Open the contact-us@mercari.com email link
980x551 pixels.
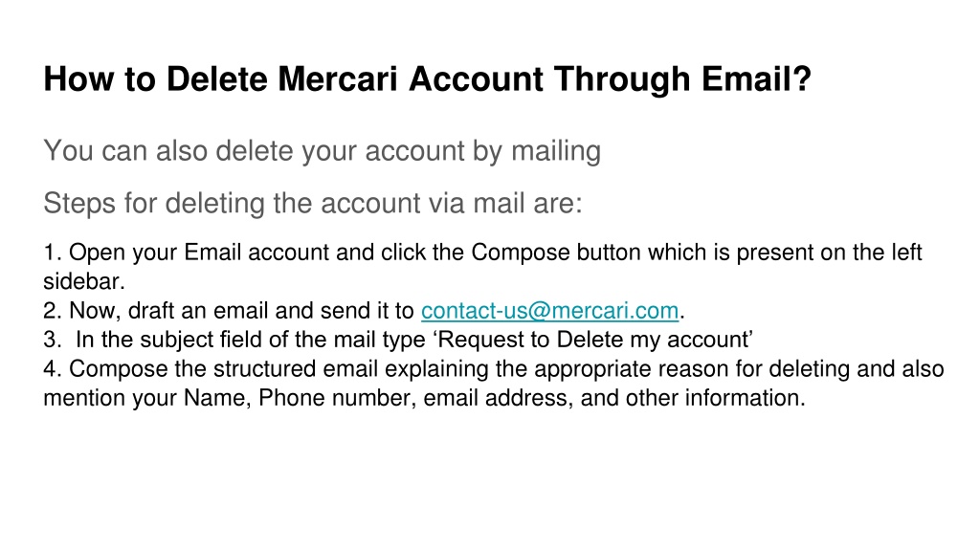(x=549, y=311)
